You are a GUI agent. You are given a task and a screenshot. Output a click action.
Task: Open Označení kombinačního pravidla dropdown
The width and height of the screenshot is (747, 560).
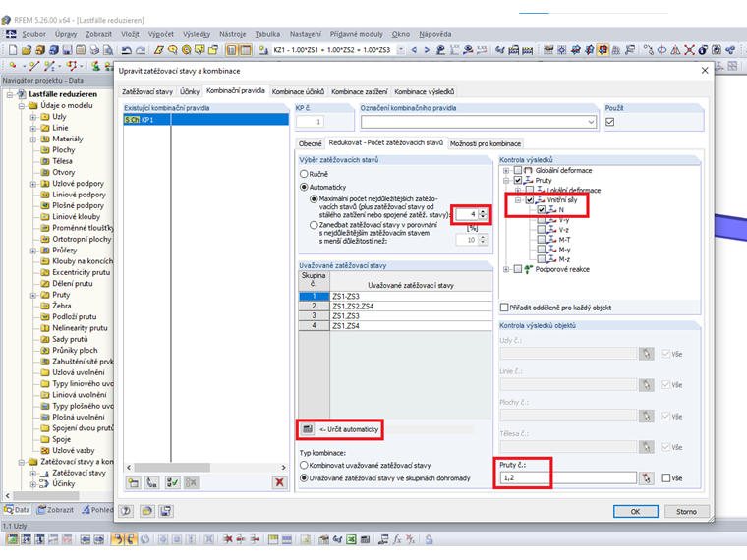pyautogui.click(x=591, y=122)
